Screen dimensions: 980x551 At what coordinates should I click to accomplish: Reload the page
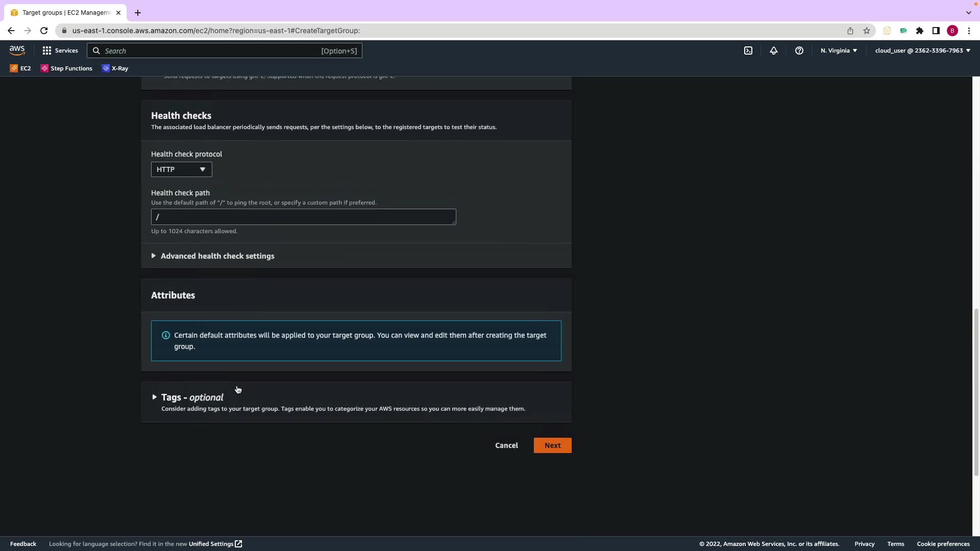coord(44,31)
